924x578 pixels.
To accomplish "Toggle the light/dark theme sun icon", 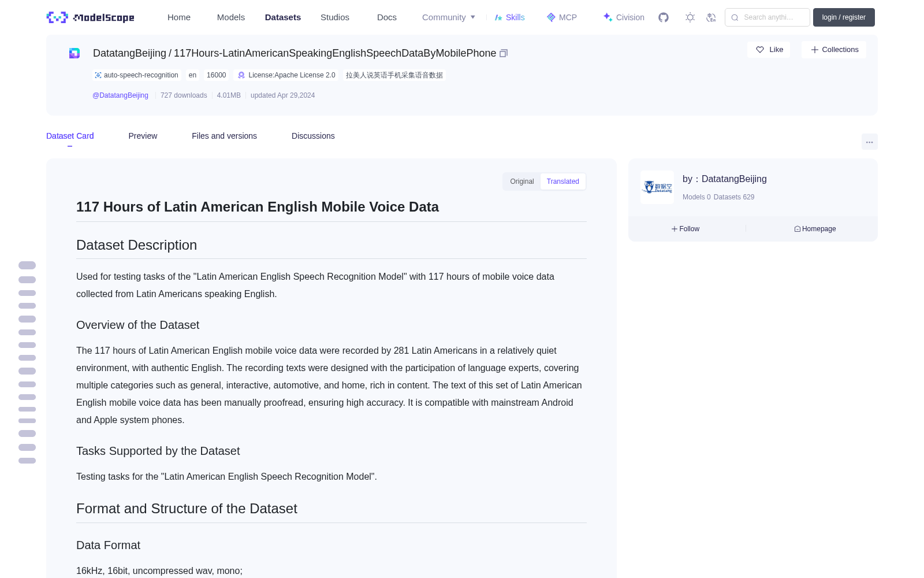I will [690, 17].
